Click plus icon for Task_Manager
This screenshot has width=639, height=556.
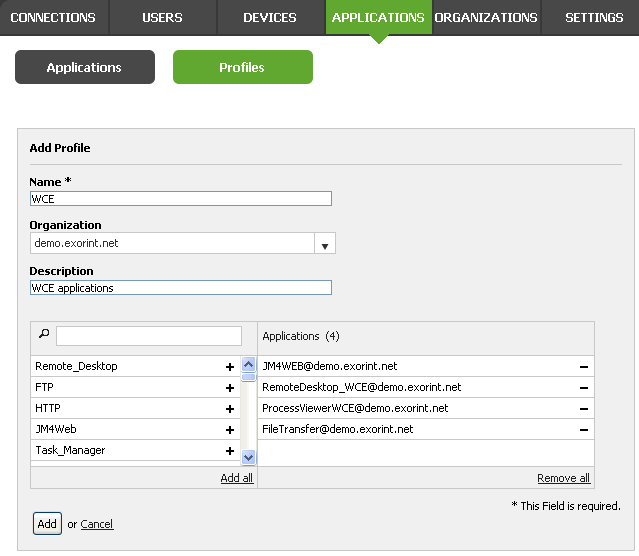230,451
